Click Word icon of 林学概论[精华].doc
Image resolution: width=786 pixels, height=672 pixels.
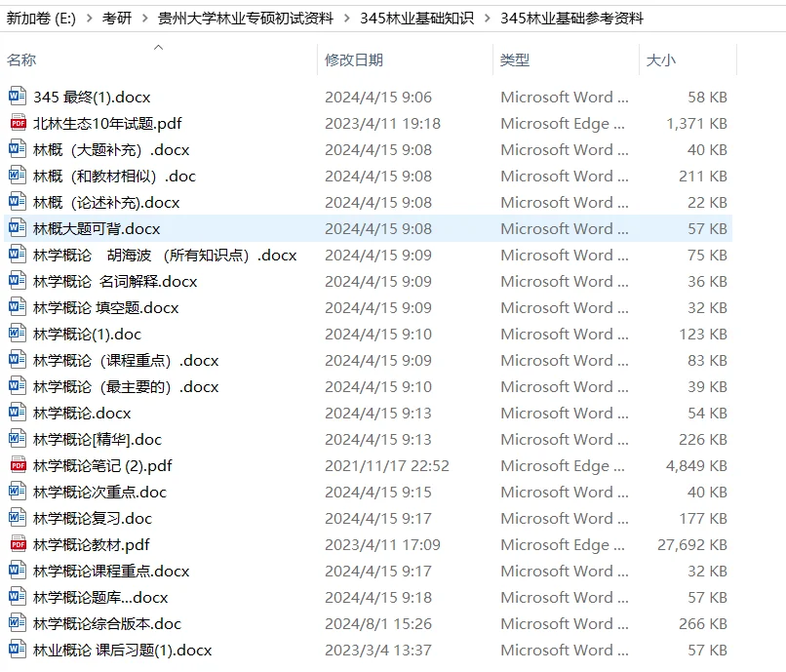[18, 438]
